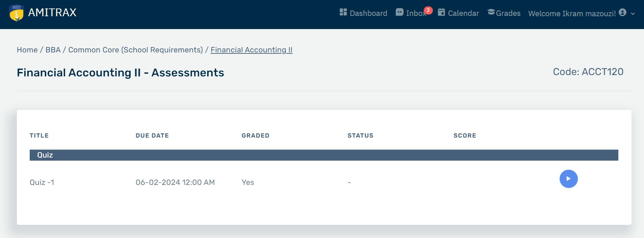Open the Grades page
644x238 pixels.
click(x=508, y=13)
